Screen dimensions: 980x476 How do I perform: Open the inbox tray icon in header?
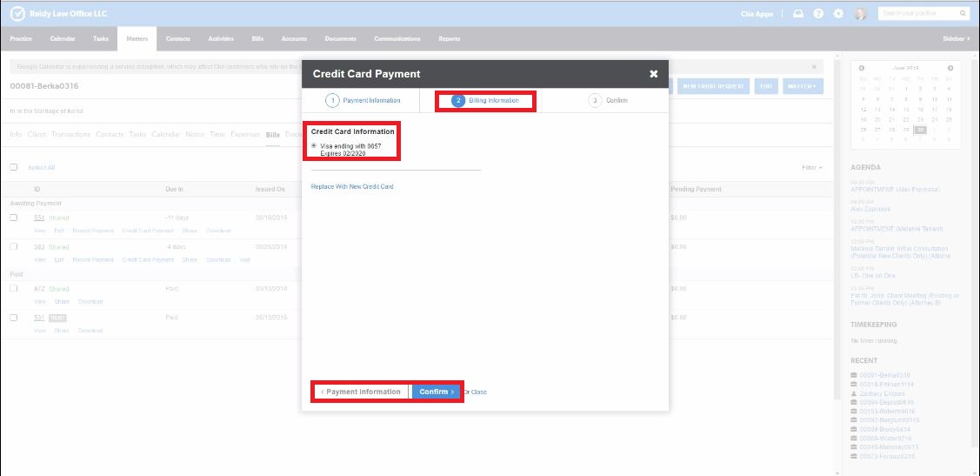[x=798, y=14]
